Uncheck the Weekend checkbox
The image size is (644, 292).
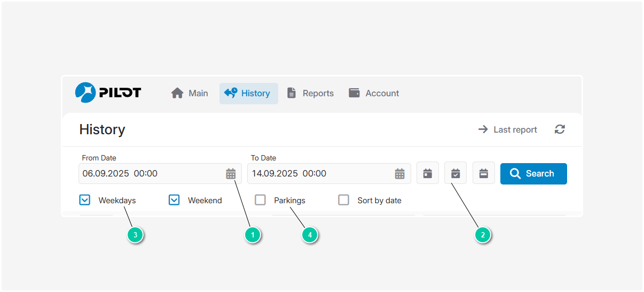coord(174,200)
